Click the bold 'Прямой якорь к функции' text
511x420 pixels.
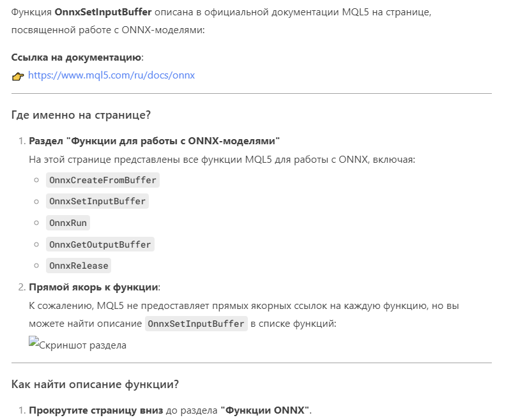click(94, 287)
